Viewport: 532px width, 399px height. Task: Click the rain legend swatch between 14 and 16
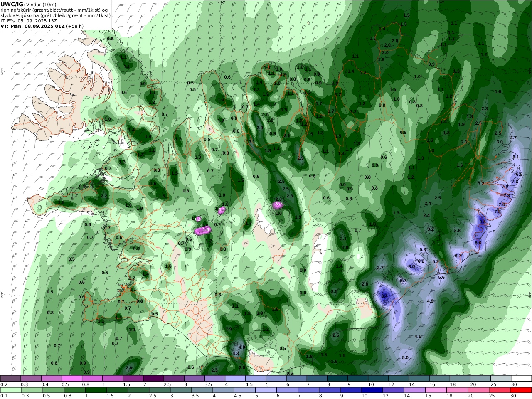tap(416, 390)
